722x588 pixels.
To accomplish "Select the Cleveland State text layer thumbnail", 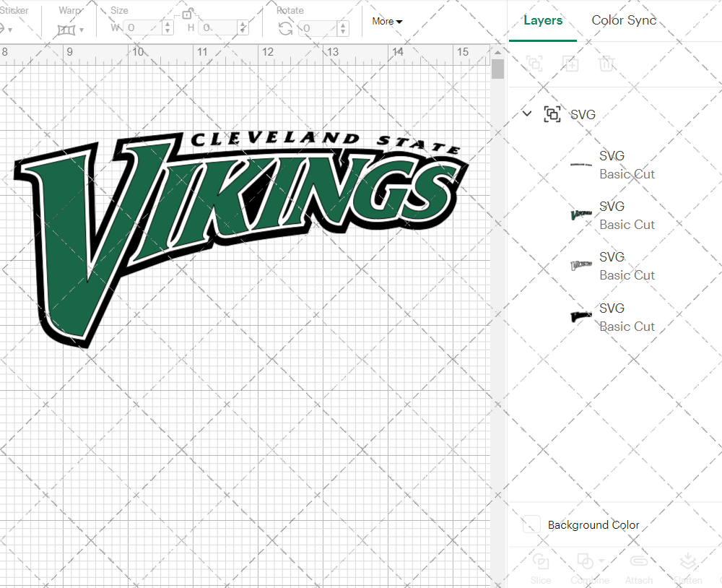I will click(x=581, y=165).
